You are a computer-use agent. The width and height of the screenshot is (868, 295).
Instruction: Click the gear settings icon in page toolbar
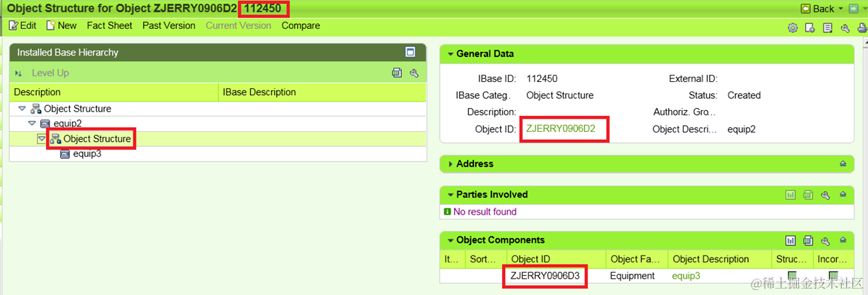click(792, 28)
